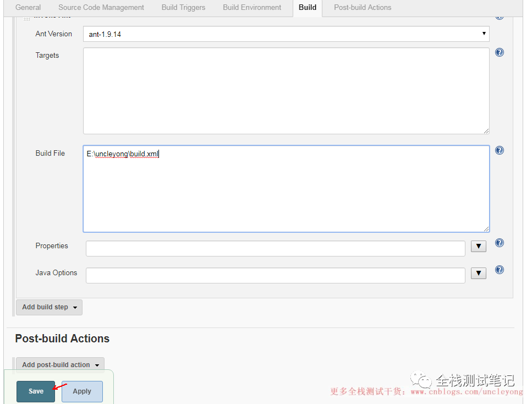The width and height of the screenshot is (532, 404).
Task: Switch to the Build Triggers tab
Action: tap(183, 8)
